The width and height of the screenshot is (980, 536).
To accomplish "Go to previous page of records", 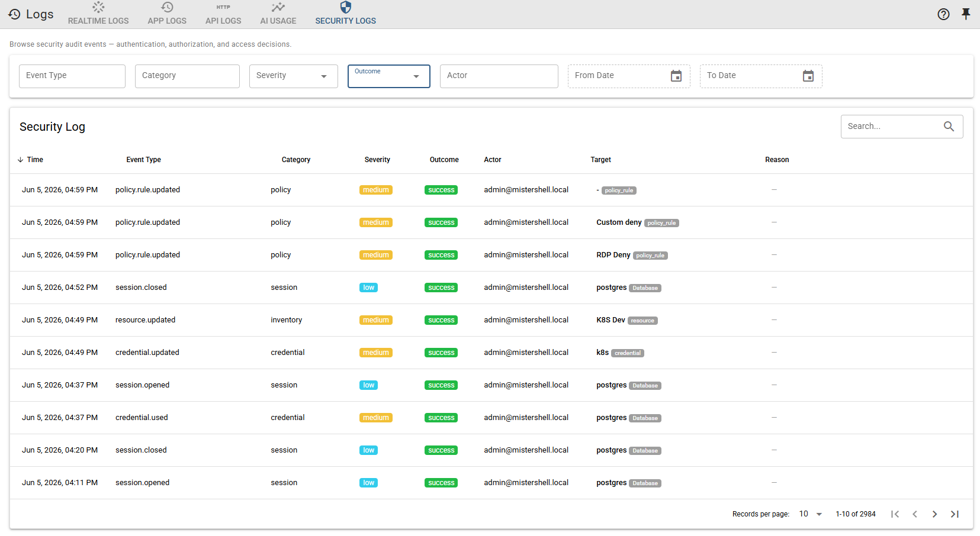I will (x=915, y=514).
